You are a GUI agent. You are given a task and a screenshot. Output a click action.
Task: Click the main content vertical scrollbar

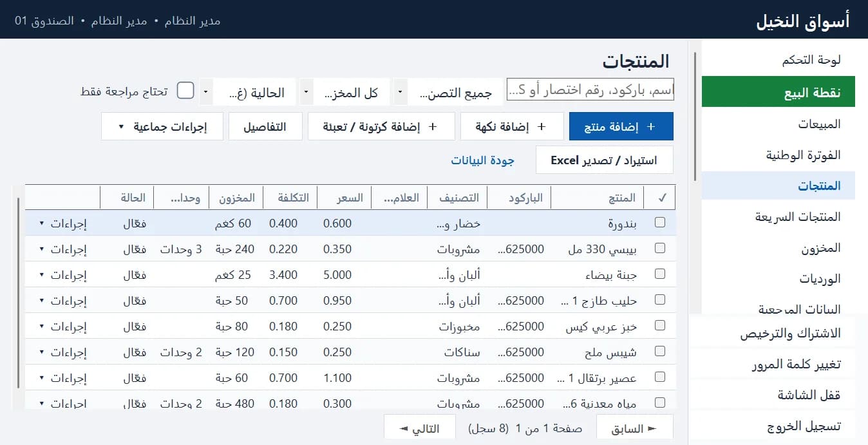[x=695, y=116]
